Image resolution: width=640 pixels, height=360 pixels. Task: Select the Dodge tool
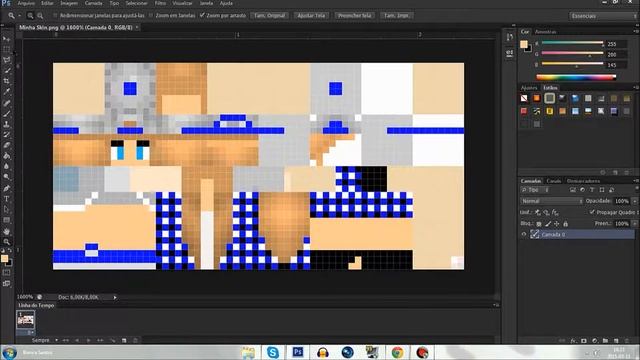pos(7,177)
